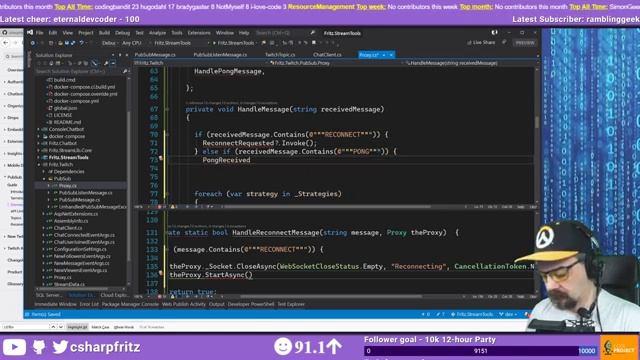
Task: Click the Solution Explorer properties wrench icon
Action: pyautogui.click(x=106, y=63)
